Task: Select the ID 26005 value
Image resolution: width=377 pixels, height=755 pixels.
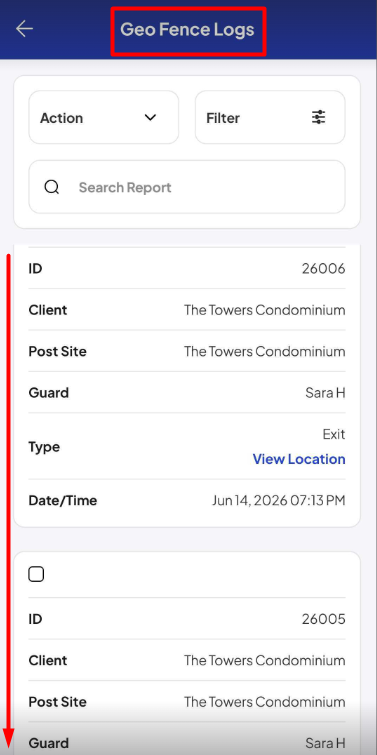Action: pyautogui.click(x=324, y=619)
